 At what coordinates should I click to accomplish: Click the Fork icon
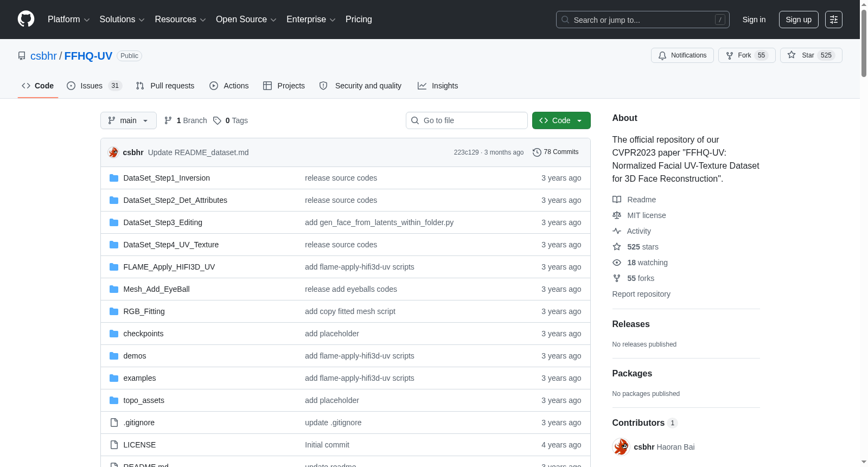[x=730, y=55]
